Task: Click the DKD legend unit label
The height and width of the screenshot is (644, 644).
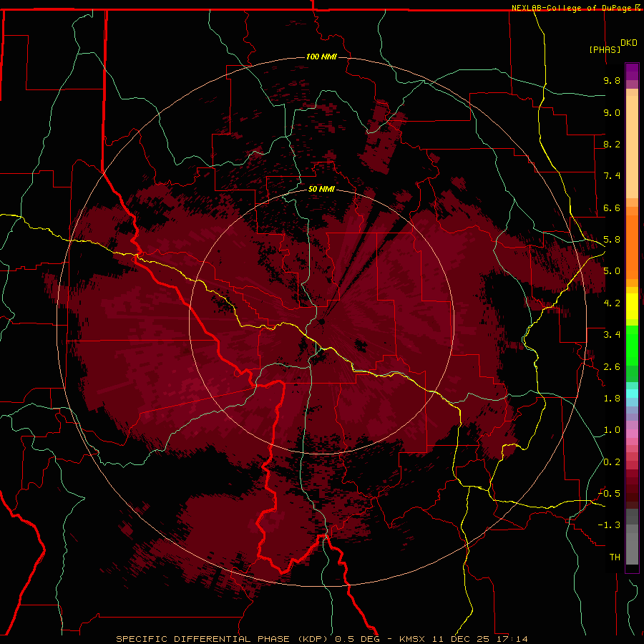Action: (x=628, y=43)
